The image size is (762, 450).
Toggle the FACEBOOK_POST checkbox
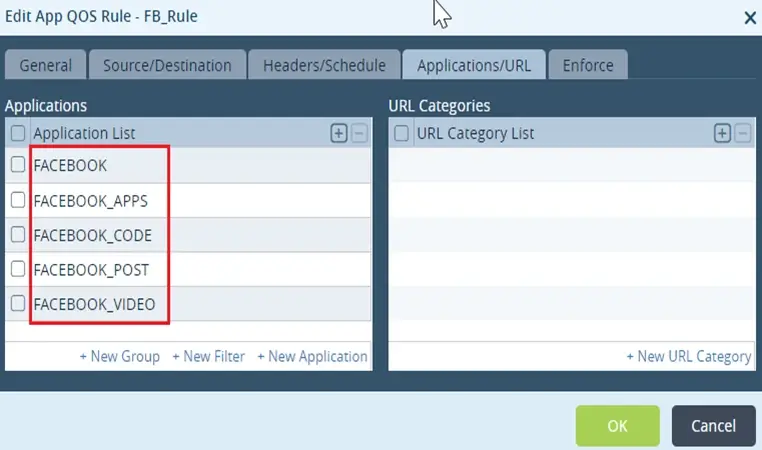pyautogui.click(x=18, y=269)
